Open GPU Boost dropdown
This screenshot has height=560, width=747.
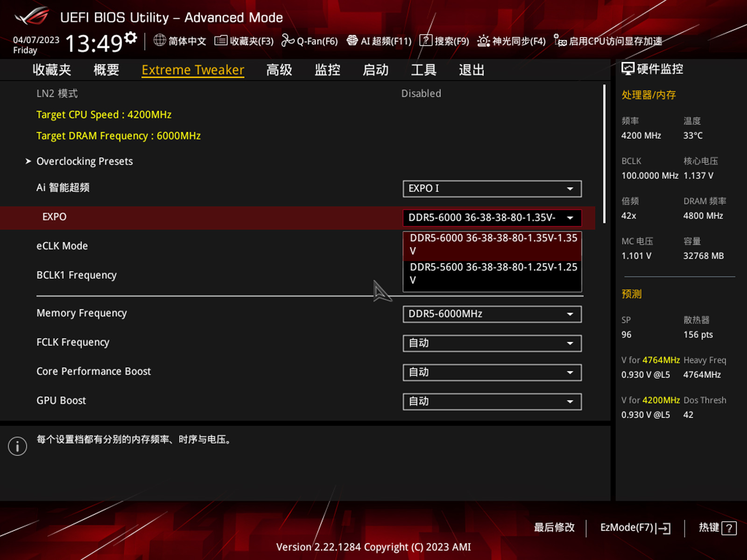coord(492,402)
